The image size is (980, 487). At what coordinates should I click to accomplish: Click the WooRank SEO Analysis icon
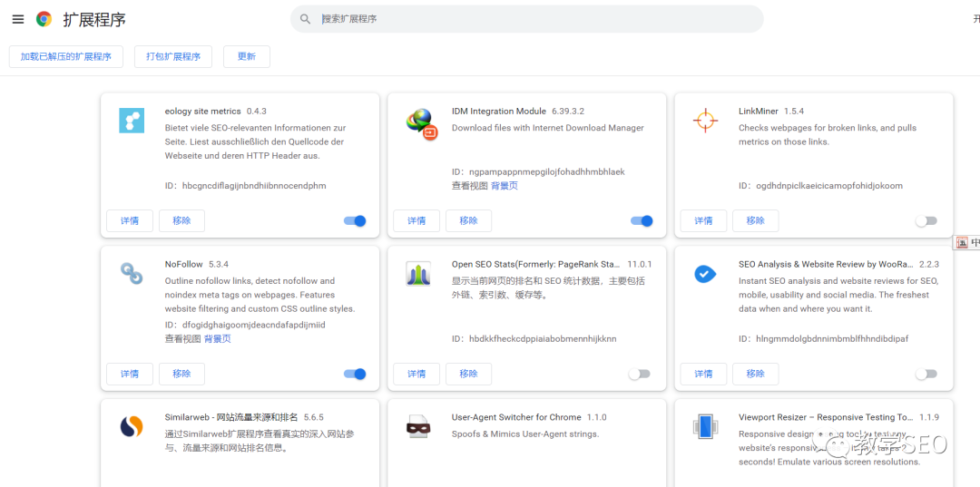click(x=705, y=274)
